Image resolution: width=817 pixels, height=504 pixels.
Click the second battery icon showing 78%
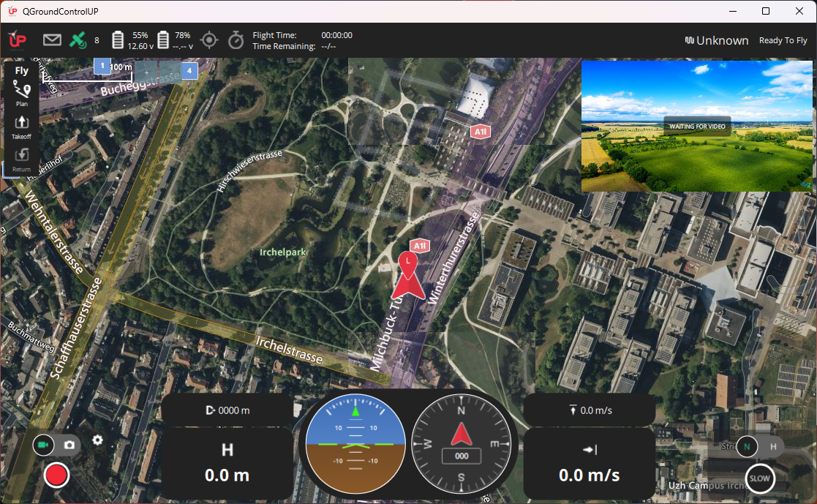pyautogui.click(x=164, y=40)
